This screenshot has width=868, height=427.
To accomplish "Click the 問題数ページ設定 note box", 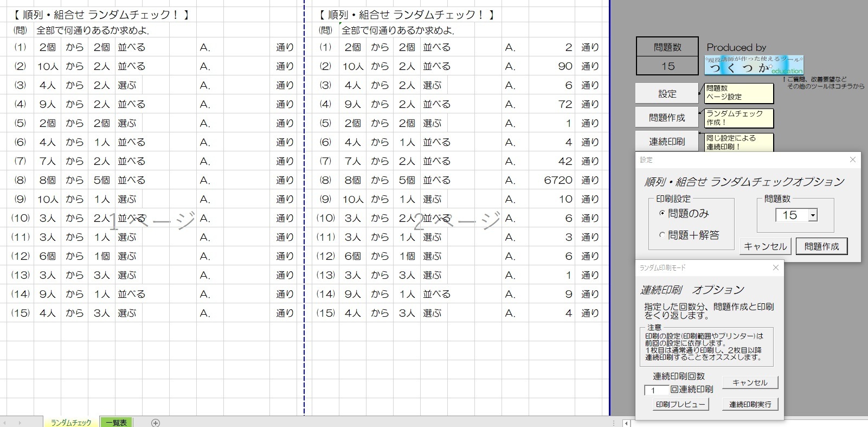I will (x=738, y=93).
